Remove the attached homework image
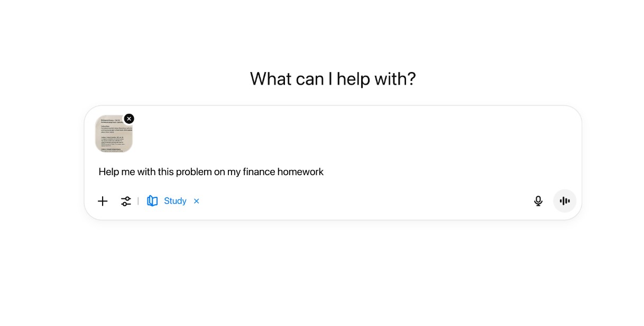The width and height of the screenshot is (644, 326). [129, 119]
